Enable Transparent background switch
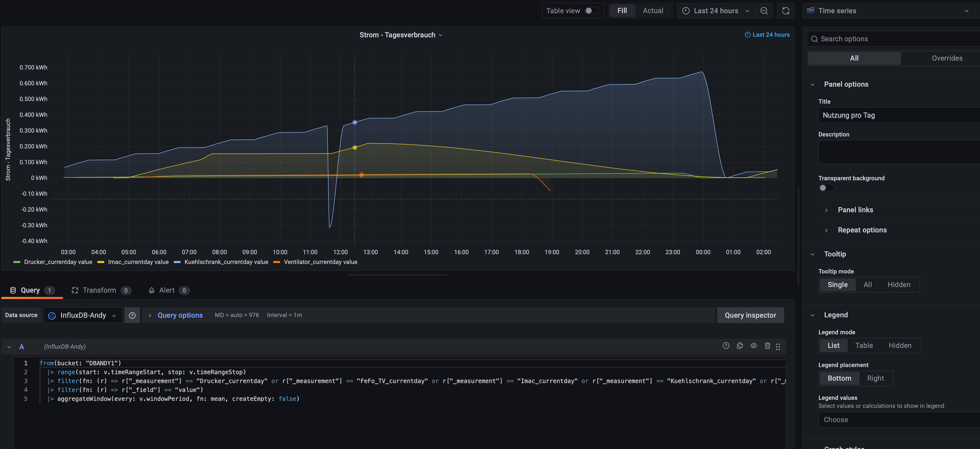The height and width of the screenshot is (449, 980). (826, 188)
